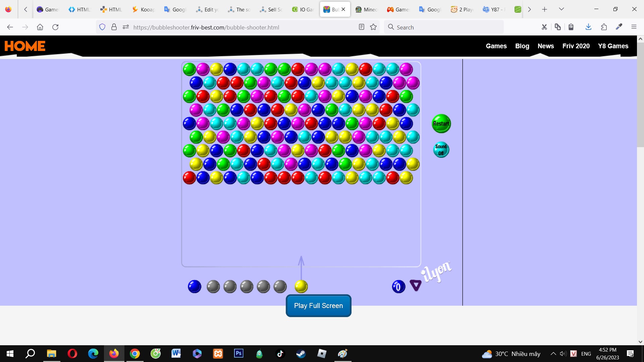Bookmark this page with the star
This screenshot has width=644, height=362.
tap(373, 27)
